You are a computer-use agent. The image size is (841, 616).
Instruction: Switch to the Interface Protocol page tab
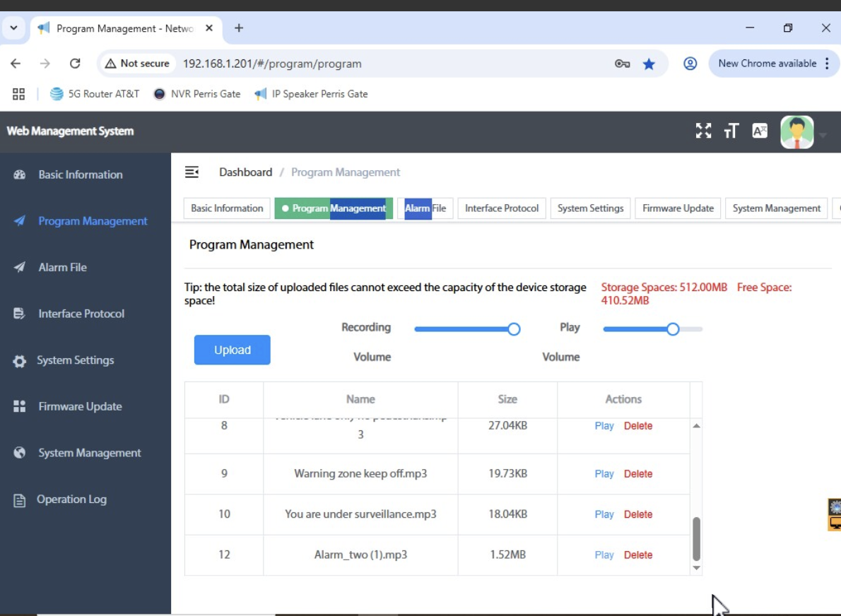click(x=502, y=208)
